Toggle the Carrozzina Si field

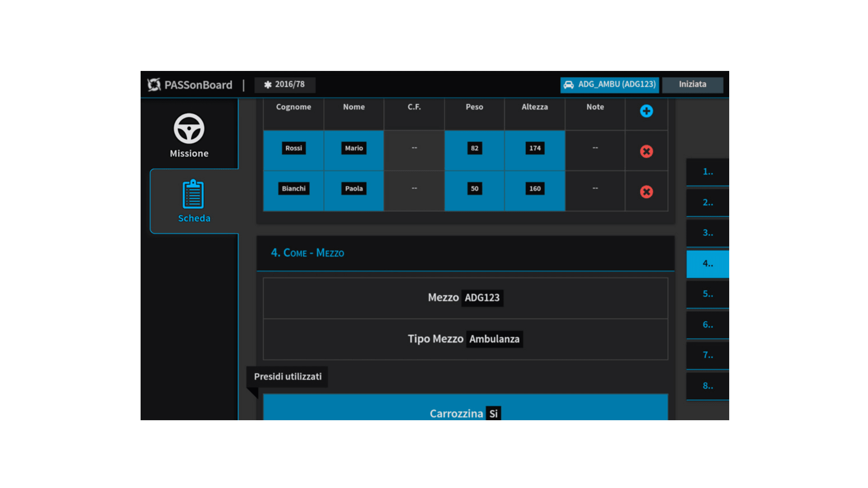493,413
